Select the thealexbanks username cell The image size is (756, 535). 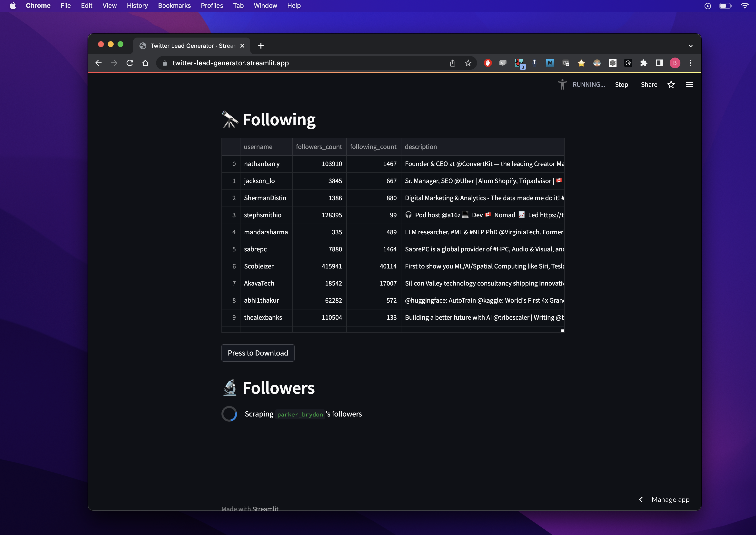(x=266, y=317)
